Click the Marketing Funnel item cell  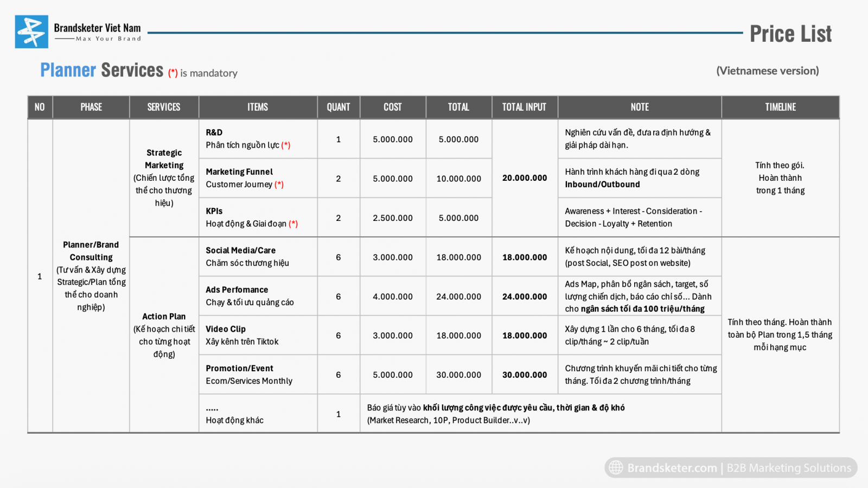point(245,178)
